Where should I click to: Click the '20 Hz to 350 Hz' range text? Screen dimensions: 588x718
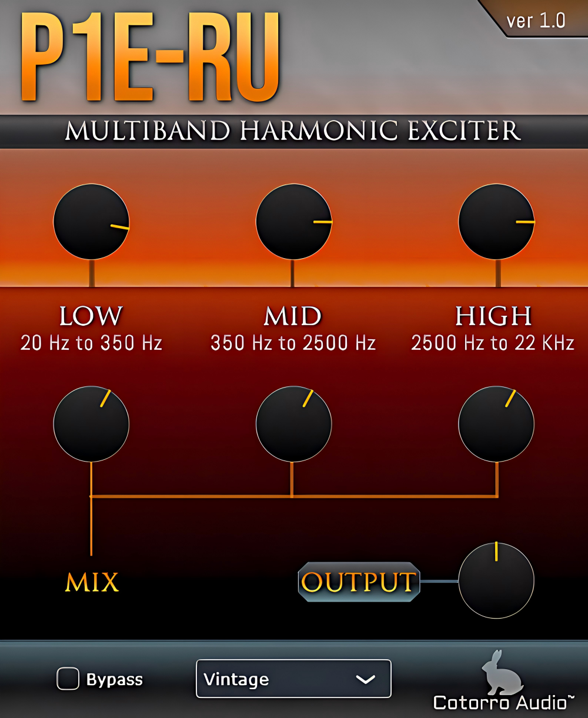click(x=91, y=343)
